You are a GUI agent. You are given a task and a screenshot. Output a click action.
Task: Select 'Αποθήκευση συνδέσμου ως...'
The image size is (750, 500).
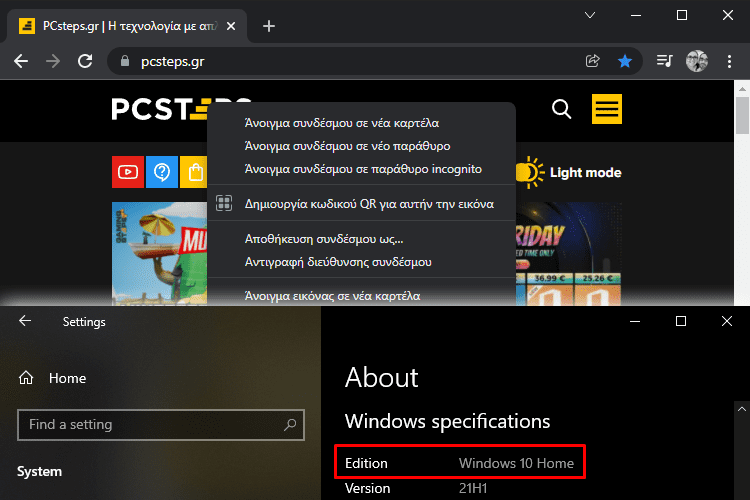362,239
